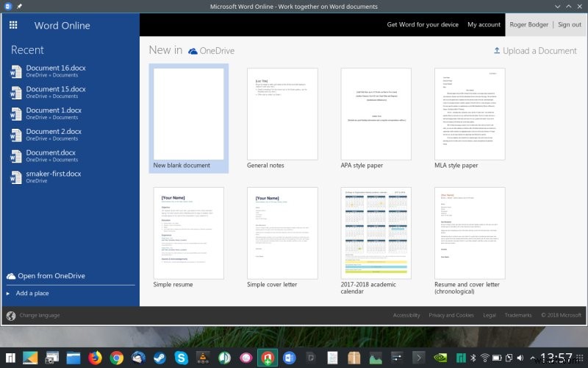This screenshot has height=368, width=588.
Task: Expand the Add a place arrow
Action: pyautogui.click(x=8, y=293)
